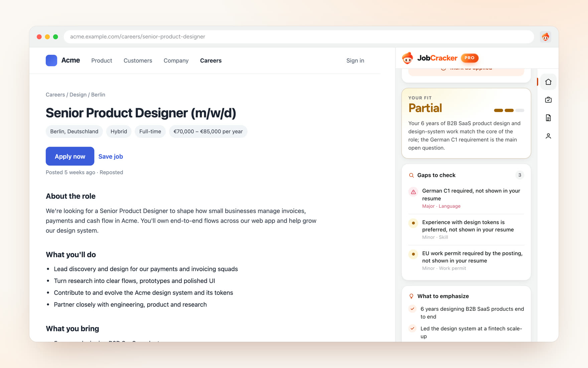Click the €70,000 – €85,000 per year salary tag

(x=208, y=131)
